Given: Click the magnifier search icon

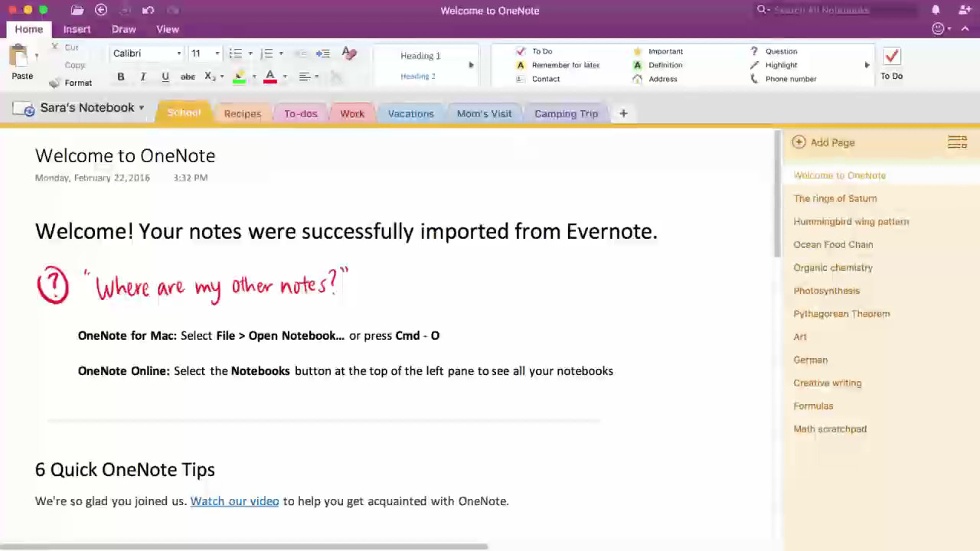Looking at the screenshot, I should 763,10.
